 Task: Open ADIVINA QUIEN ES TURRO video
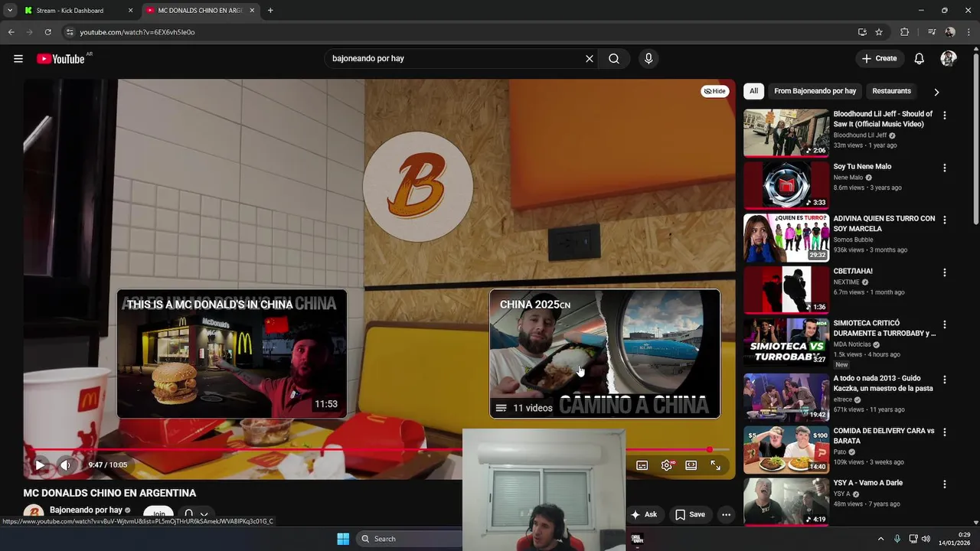pos(786,238)
